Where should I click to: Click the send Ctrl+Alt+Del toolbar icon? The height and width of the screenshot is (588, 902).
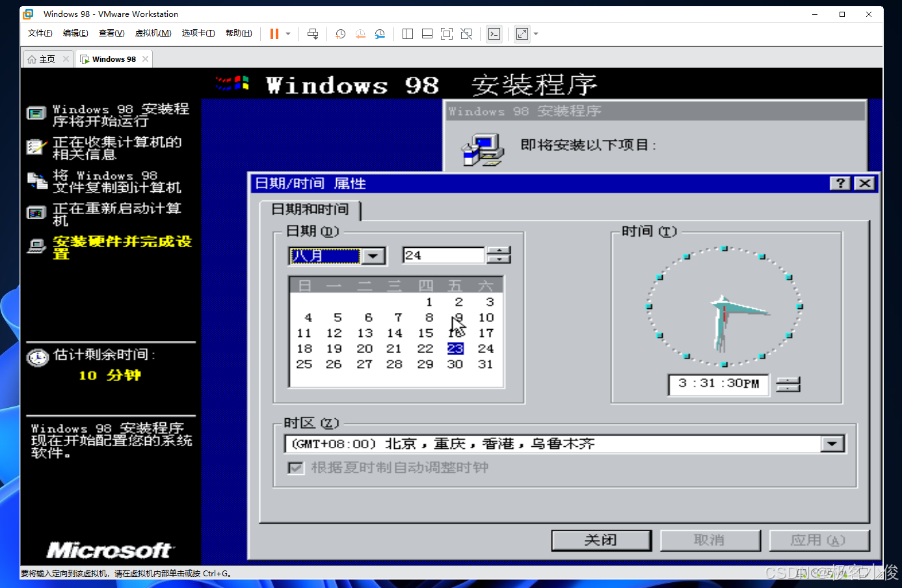coord(313,34)
